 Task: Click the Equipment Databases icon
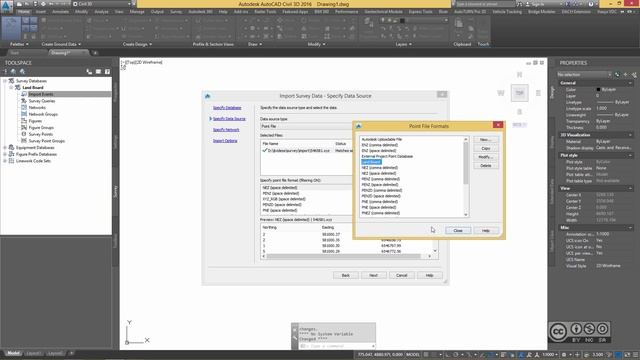(11, 147)
